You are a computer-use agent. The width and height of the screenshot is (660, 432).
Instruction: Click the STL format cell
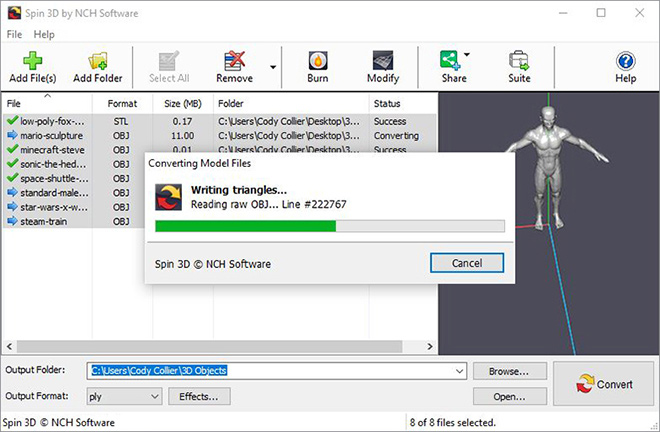121,121
